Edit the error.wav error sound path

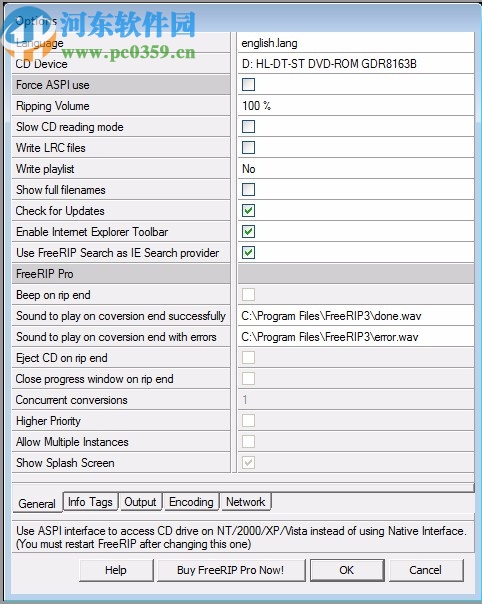coord(356,337)
